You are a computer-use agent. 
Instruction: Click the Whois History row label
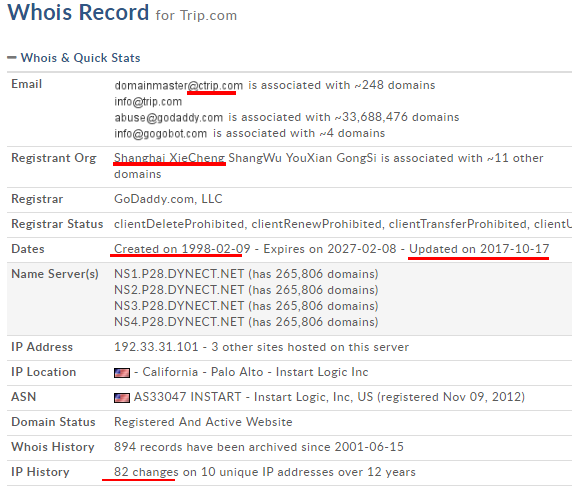pos(53,446)
